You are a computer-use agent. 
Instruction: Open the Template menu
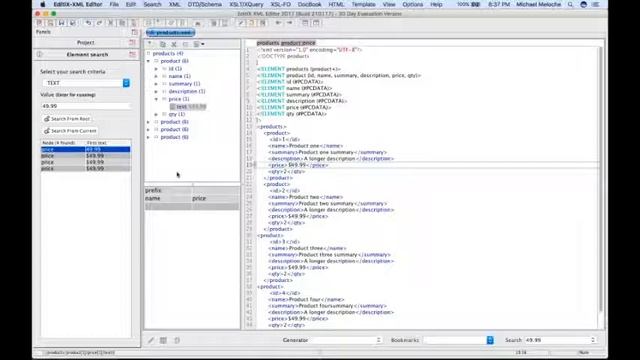tap(363, 4)
